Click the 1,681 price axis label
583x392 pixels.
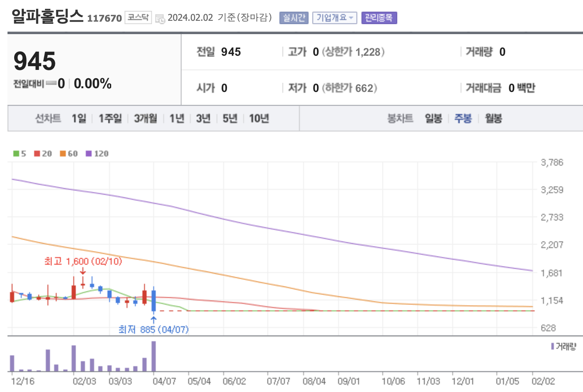tap(552, 273)
